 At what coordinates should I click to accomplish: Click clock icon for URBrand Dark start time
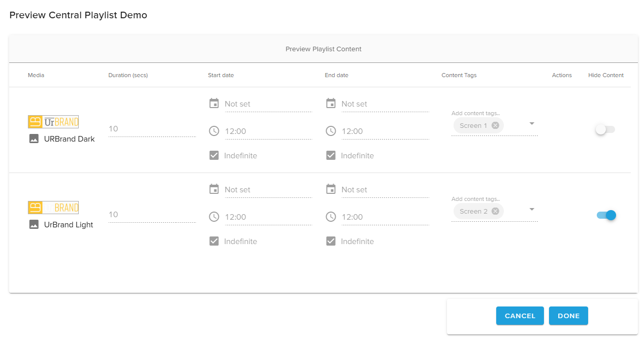point(214,131)
